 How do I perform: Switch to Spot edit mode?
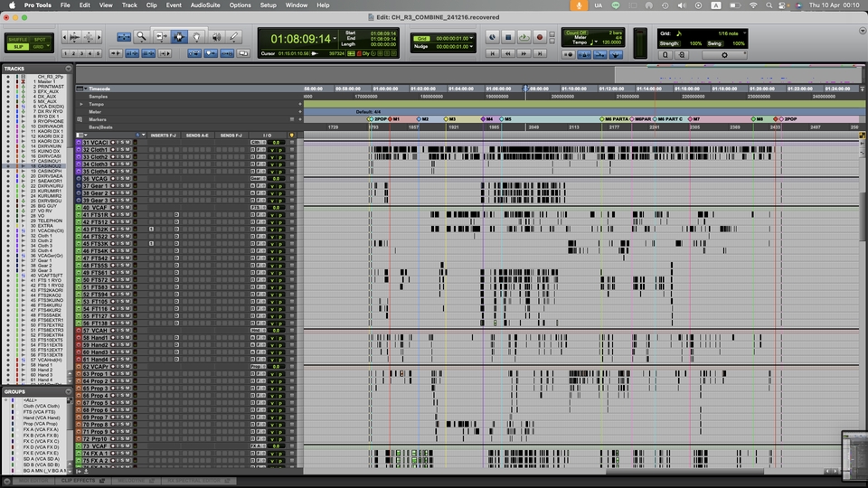(40, 40)
